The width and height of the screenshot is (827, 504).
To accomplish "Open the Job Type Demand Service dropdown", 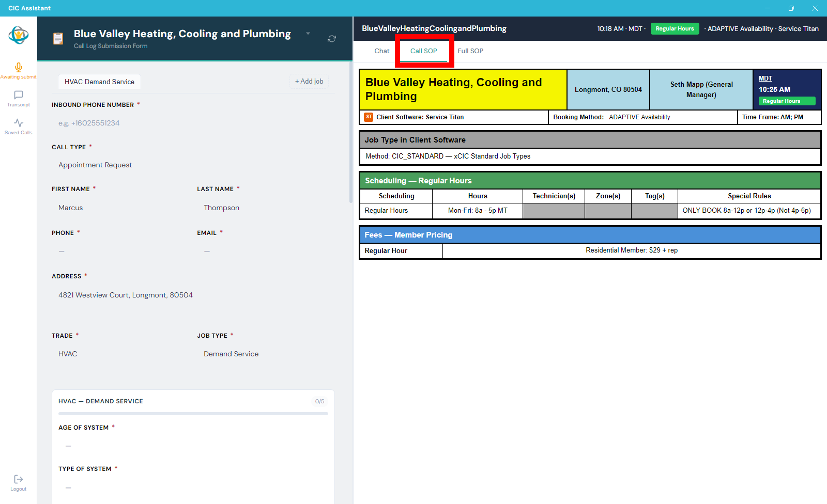I will 266,354.
